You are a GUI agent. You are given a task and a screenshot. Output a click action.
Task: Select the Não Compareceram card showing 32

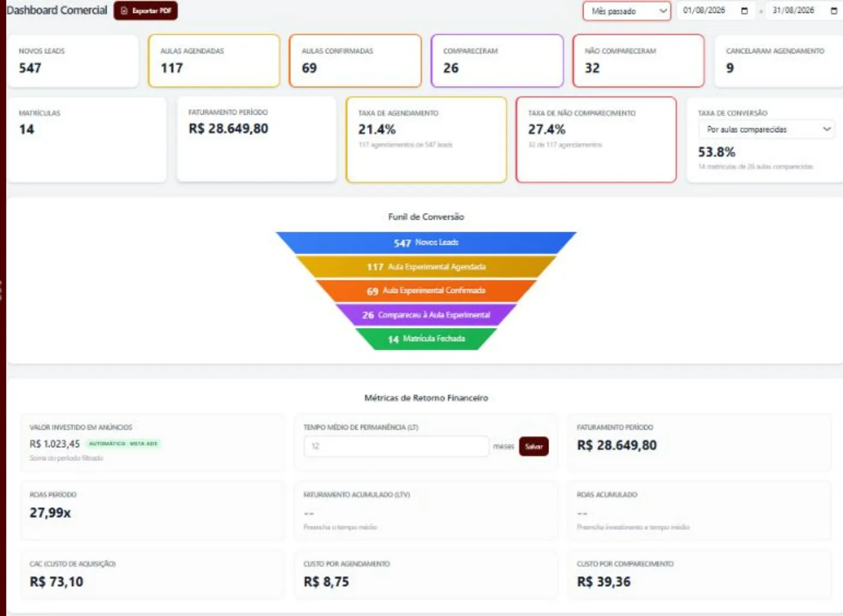(638, 61)
